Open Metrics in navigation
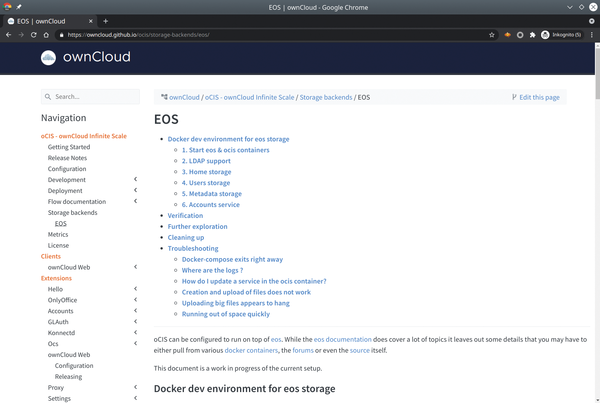This screenshot has width=600, height=403. [x=58, y=234]
